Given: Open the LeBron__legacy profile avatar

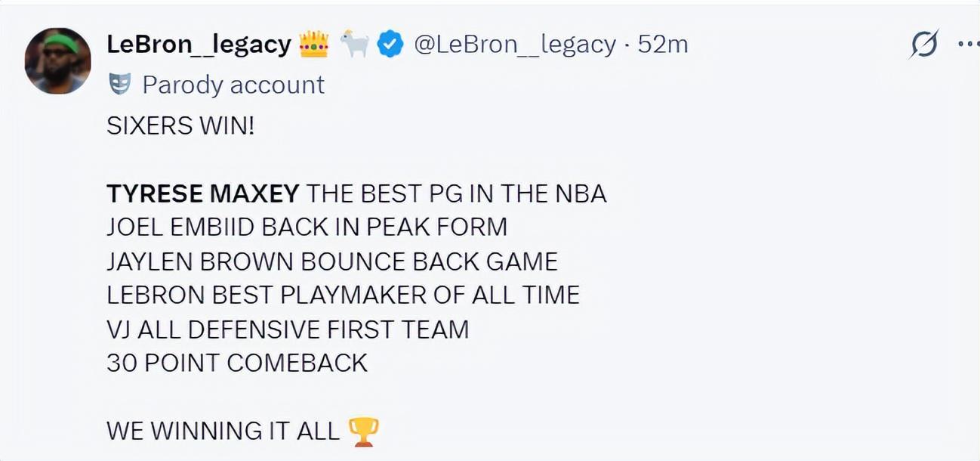Looking at the screenshot, I should pos(57,60).
